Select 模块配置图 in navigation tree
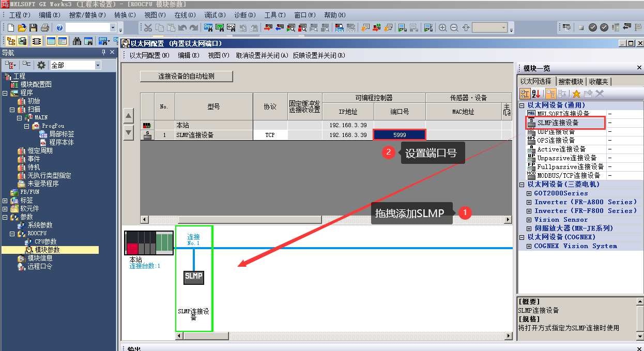644x351 pixels. pyautogui.click(x=36, y=84)
